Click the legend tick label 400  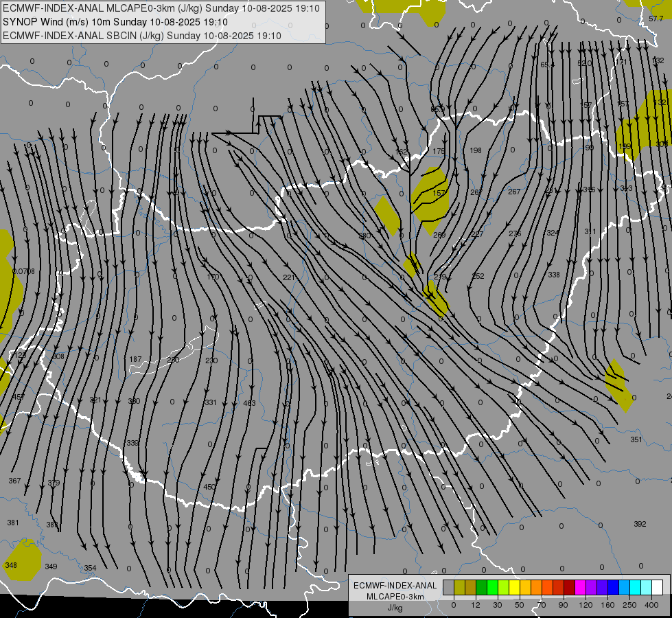click(651, 605)
